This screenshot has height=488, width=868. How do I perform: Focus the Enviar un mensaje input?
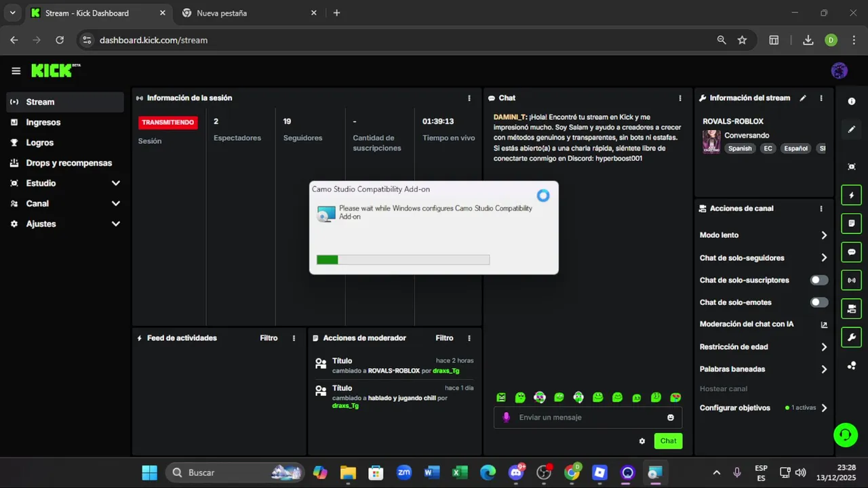pos(588,418)
